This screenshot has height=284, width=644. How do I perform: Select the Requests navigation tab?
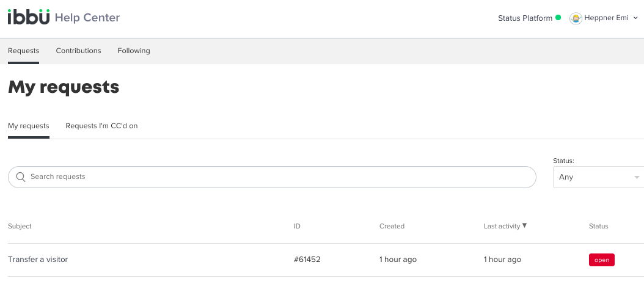point(23,51)
